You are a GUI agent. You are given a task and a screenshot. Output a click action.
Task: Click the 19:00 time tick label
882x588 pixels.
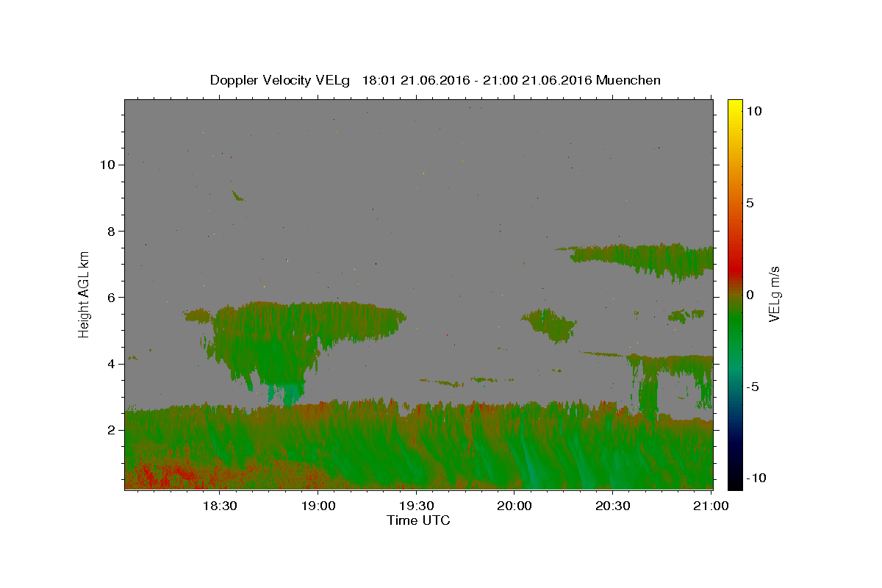318,506
